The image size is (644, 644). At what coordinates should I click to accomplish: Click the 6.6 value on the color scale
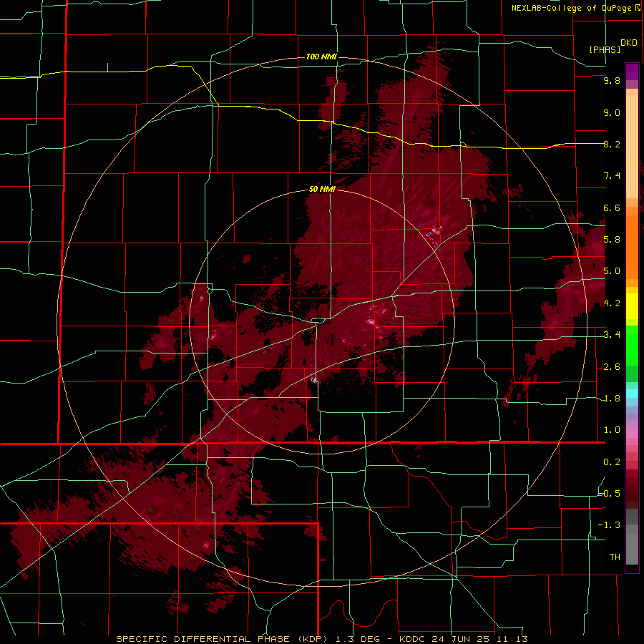pos(612,208)
